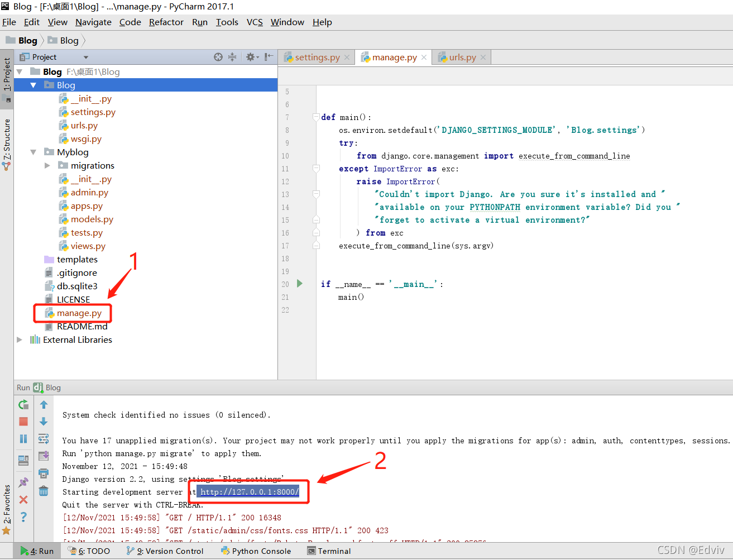Image resolution: width=733 pixels, height=560 pixels.
Task: Open the http://127.0.0.1:8000/ server link
Action: pyautogui.click(x=250, y=492)
